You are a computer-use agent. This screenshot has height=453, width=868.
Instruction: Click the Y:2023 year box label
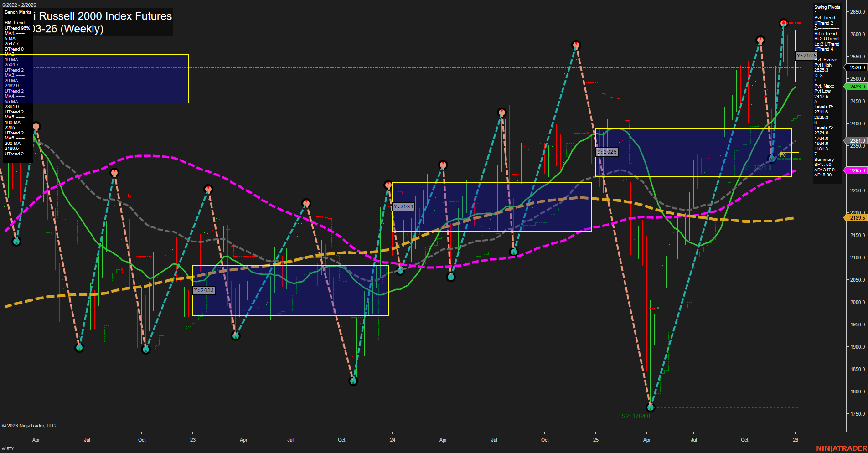(204, 290)
